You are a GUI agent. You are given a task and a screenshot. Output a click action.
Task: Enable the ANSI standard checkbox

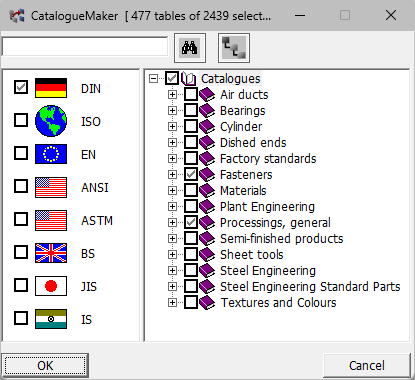click(x=21, y=186)
